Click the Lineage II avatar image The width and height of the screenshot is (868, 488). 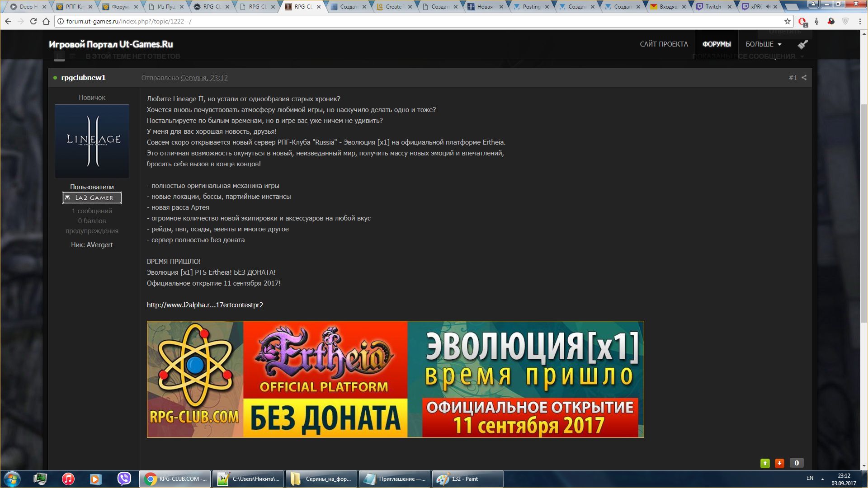(x=92, y=141)
